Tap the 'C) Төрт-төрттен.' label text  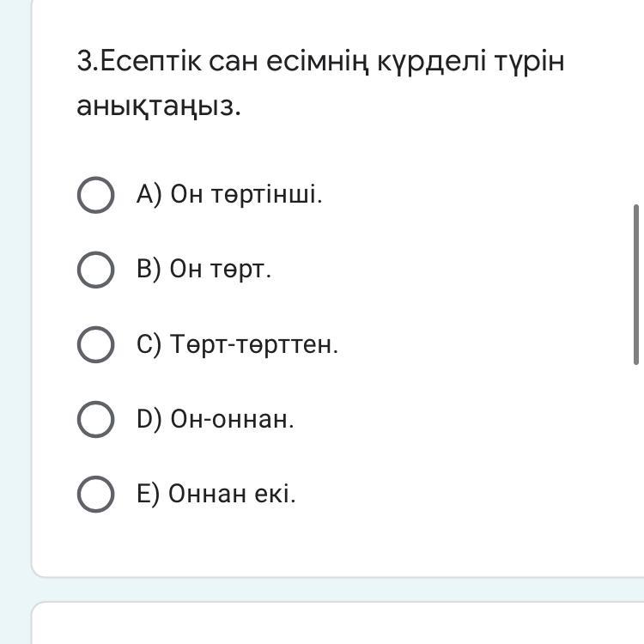(237, 345)
